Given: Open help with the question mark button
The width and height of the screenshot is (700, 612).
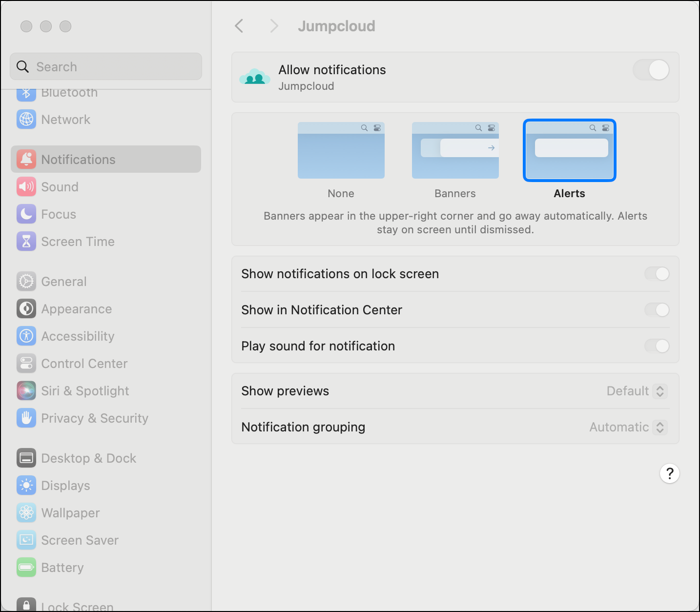Looking at the screenshot, I should coord(669,473).
